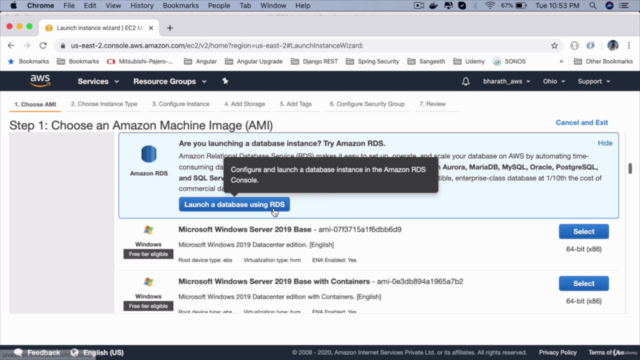Switch to Choose Instance Type step
This screenshot has width=640, height=360.
click(104, 104)
